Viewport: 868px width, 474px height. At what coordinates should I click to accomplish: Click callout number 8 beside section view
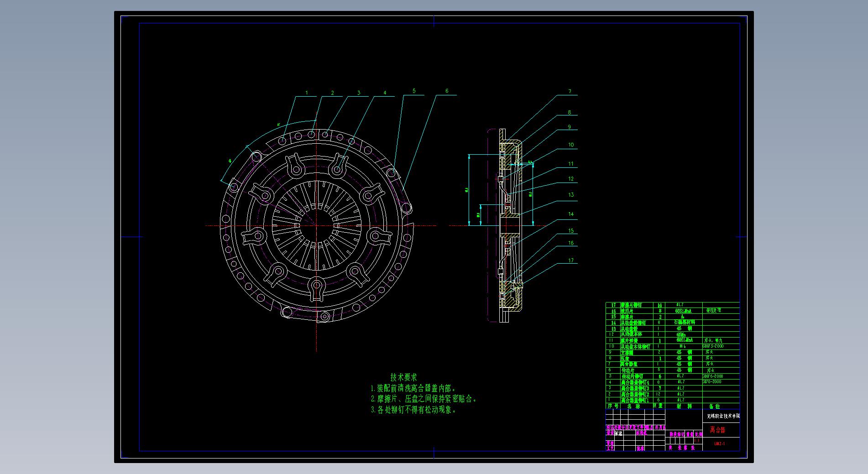570,112
